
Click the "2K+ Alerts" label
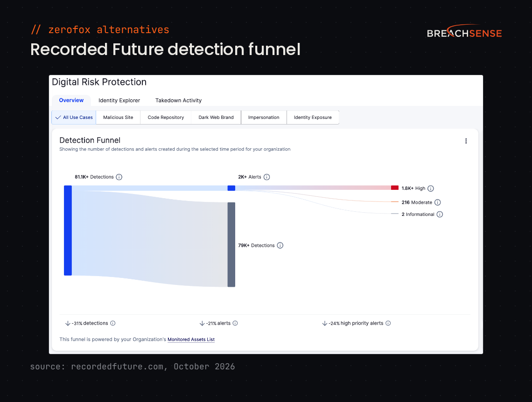click(x=250, y=177)
